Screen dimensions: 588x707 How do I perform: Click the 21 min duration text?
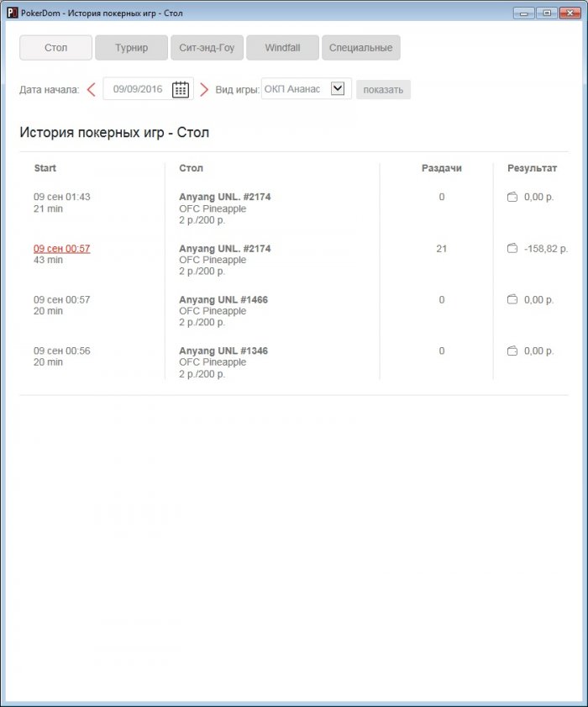click(48, 208)
